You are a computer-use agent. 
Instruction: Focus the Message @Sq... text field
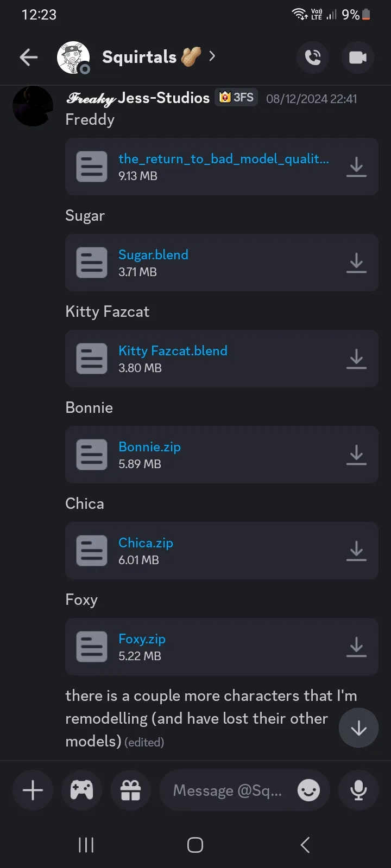228,790
